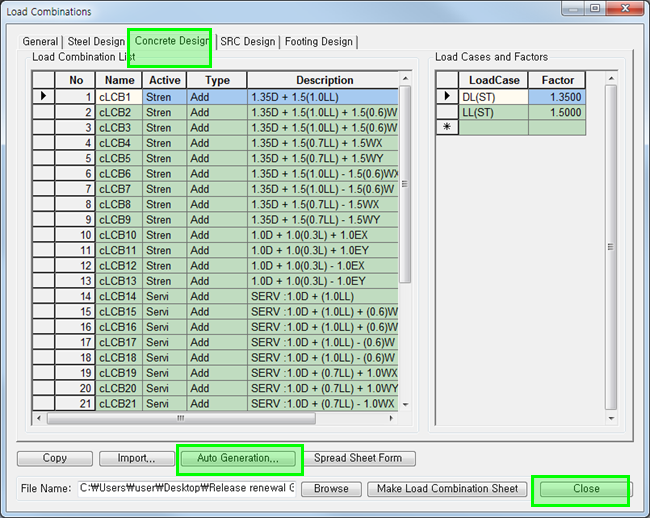This screenshot has height=518, width=650.
Task: Open Auto Generation... dialog
Action: (x=238, y=458)
